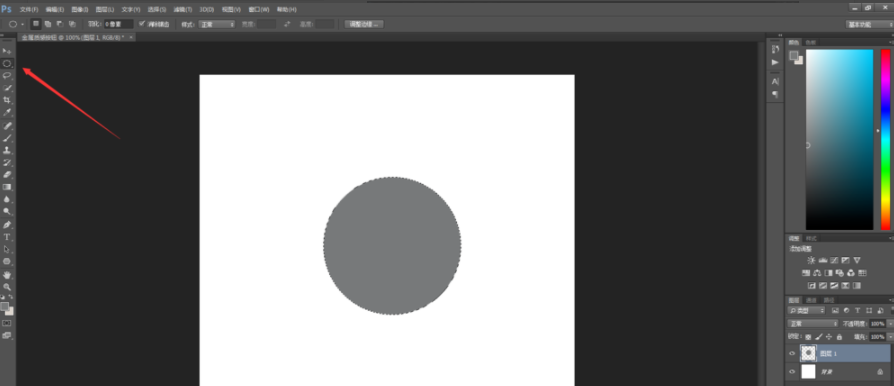Select the Gradient tool
This screenshot has height=386, width=894.
[7, 187]
